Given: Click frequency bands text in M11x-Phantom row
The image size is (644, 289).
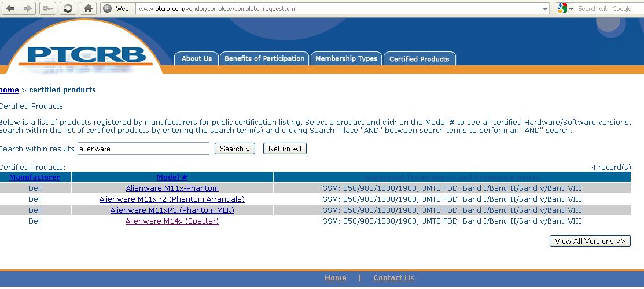Looking at the screenshot, I should click(452, 188).
